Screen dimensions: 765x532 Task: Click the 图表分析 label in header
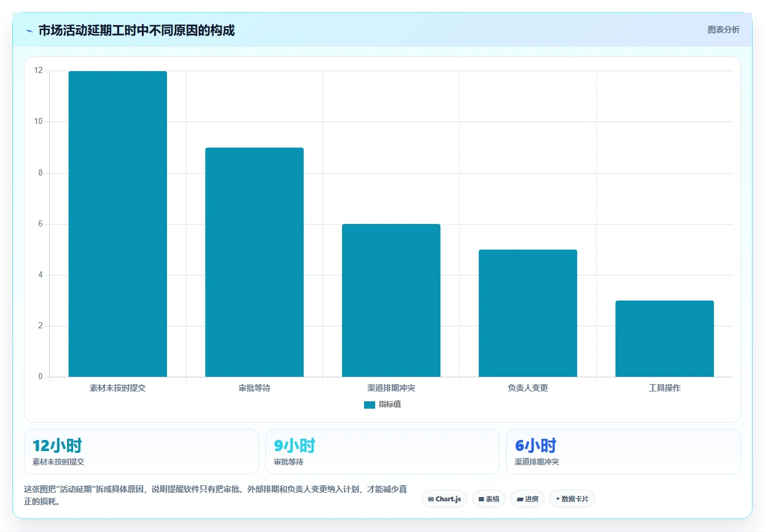pyautogui.click(x=723, y=29)
